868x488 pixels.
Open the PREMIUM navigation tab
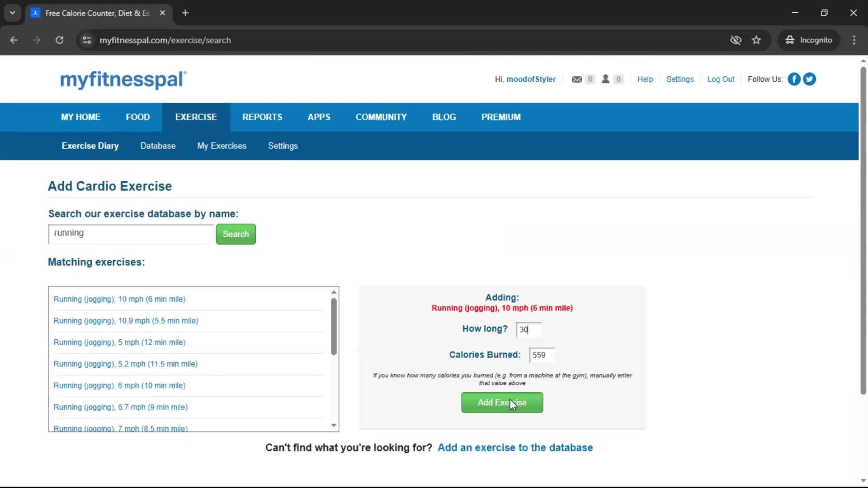pos(501,117)
